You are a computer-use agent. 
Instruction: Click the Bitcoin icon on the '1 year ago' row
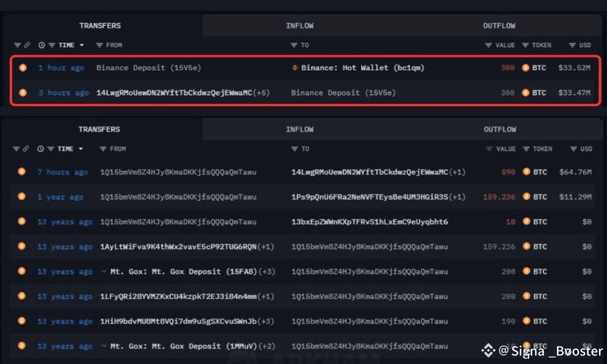[22, 196]
